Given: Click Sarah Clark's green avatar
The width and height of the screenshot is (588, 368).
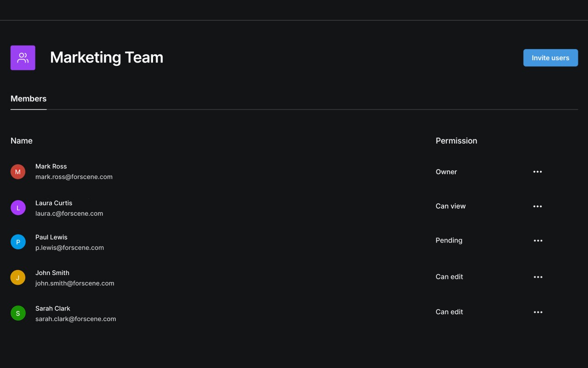Looking at the screenshot, I should pyautogui.click(x=18, y=313).
